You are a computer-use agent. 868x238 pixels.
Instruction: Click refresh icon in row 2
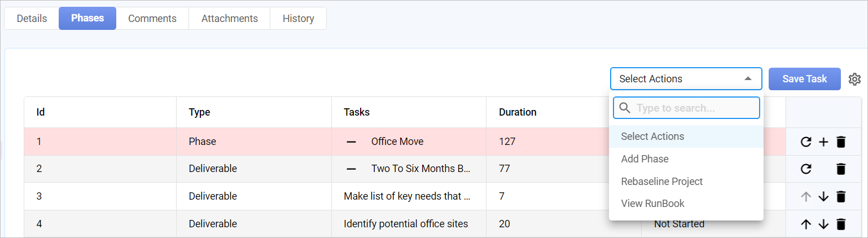806,169
